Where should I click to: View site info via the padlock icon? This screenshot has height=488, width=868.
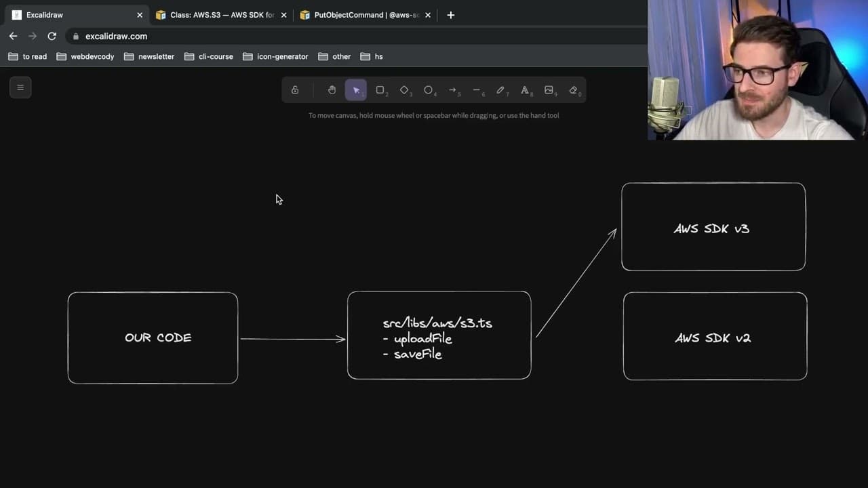[76, 37]
